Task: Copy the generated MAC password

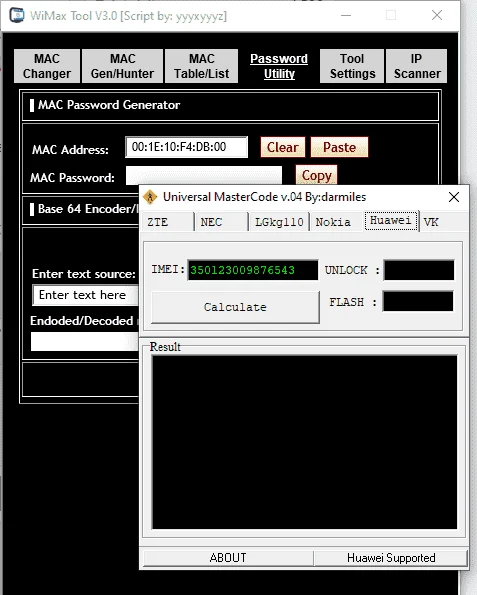Action: (x=316, y=175)
